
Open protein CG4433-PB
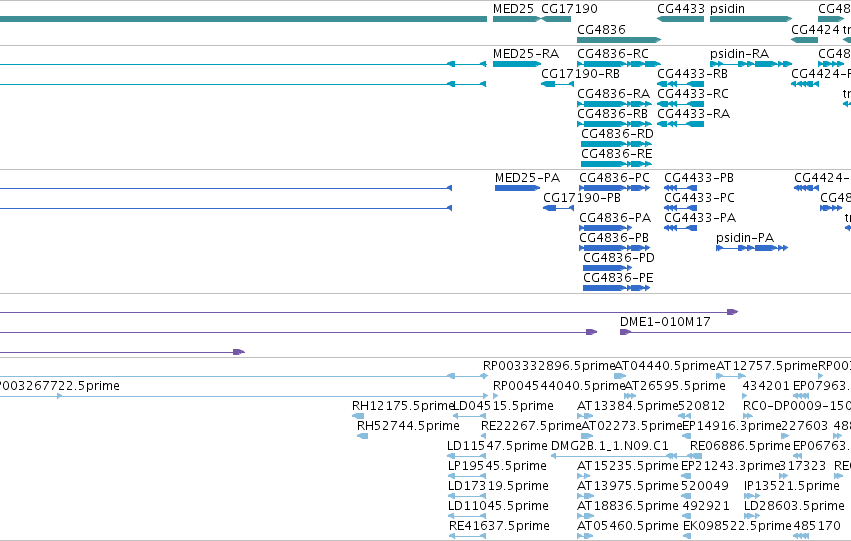point(681,188)
